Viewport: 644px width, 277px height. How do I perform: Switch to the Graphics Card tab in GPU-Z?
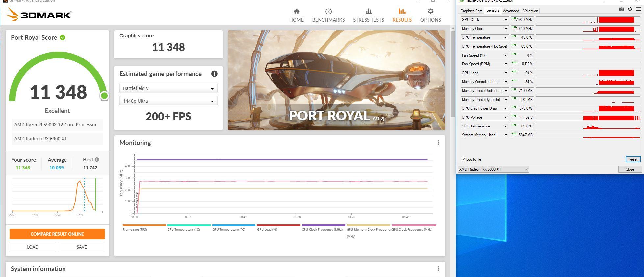471,11
